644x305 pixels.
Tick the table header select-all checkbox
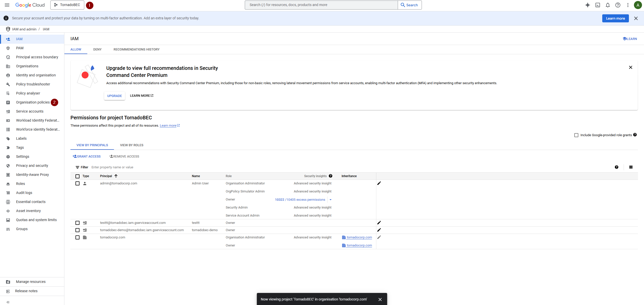pos(77,176)
